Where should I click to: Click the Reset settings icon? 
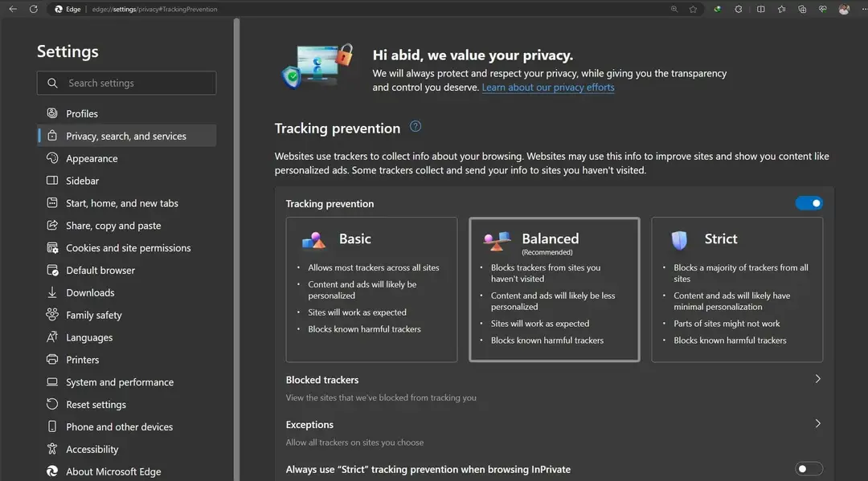click(52, 404)
